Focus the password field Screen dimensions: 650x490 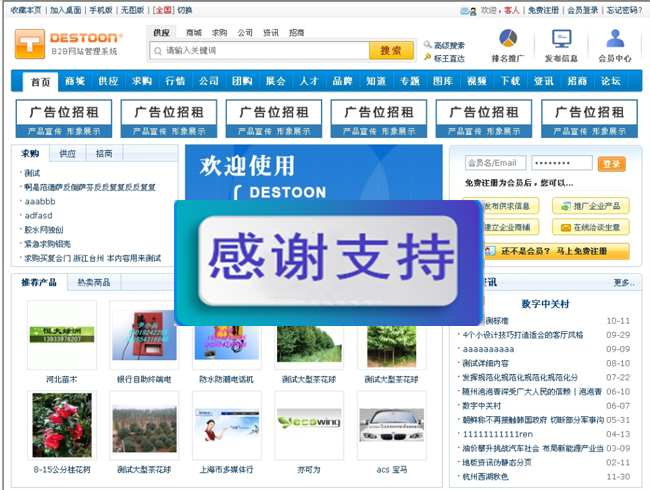pos(562,163)
